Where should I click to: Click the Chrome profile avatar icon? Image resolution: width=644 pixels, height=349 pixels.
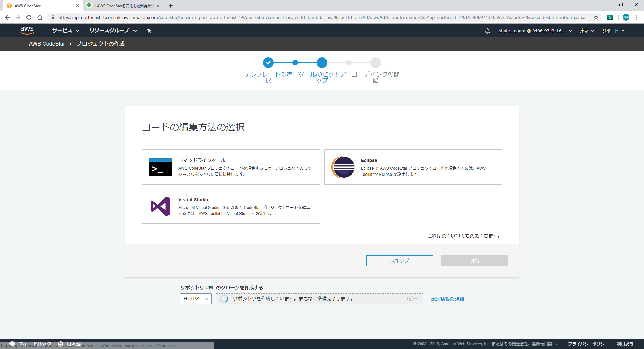[x=626, y=17]
